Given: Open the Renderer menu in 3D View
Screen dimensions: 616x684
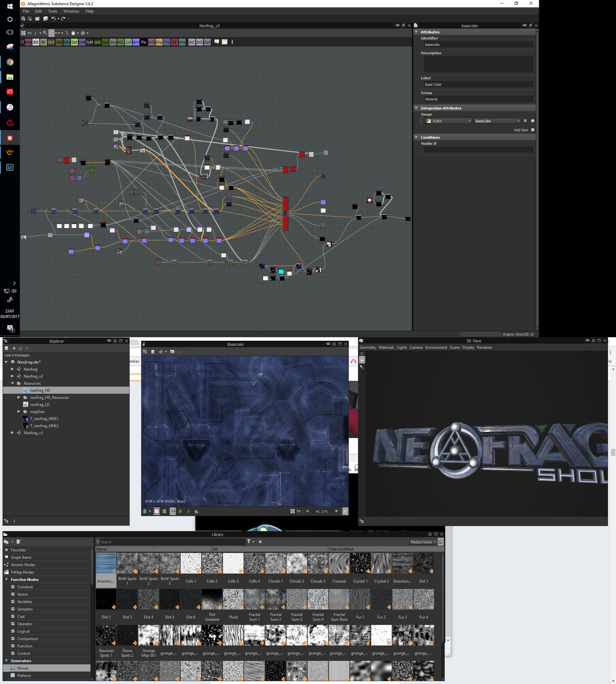Looking at the screenshot, I should (x=484, y=348).
